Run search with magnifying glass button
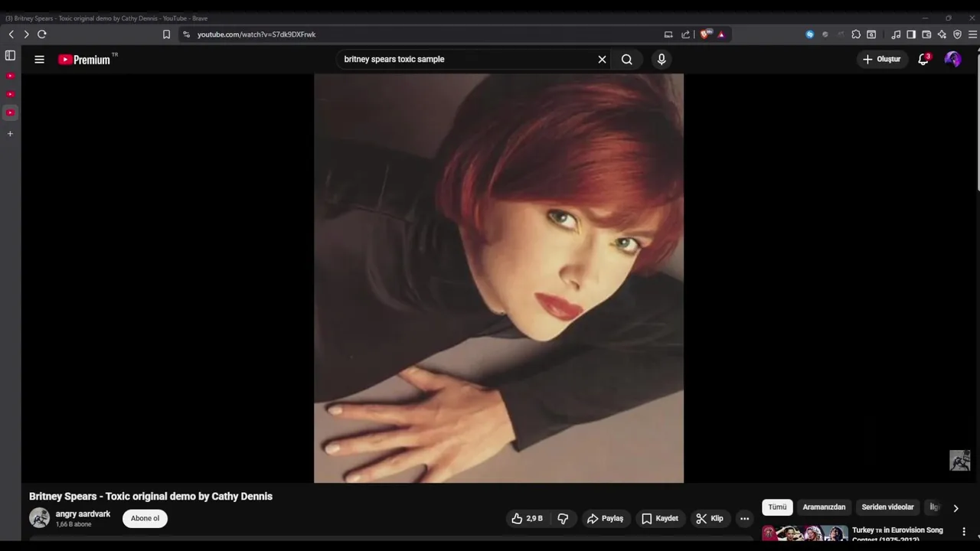This screenshot has width=980, height=551. (627, 59)
